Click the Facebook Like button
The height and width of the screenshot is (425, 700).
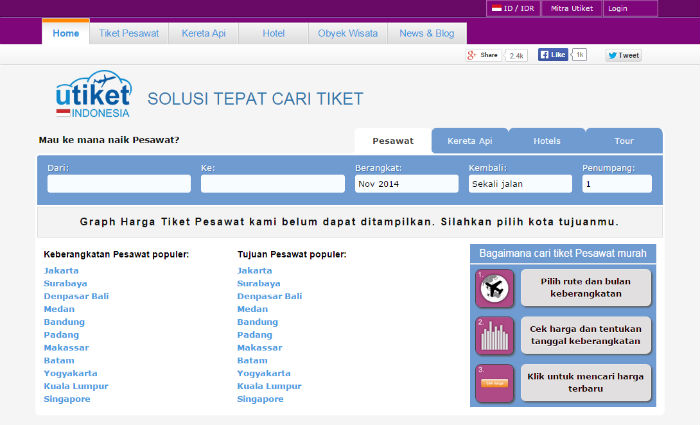click(553, 54)
